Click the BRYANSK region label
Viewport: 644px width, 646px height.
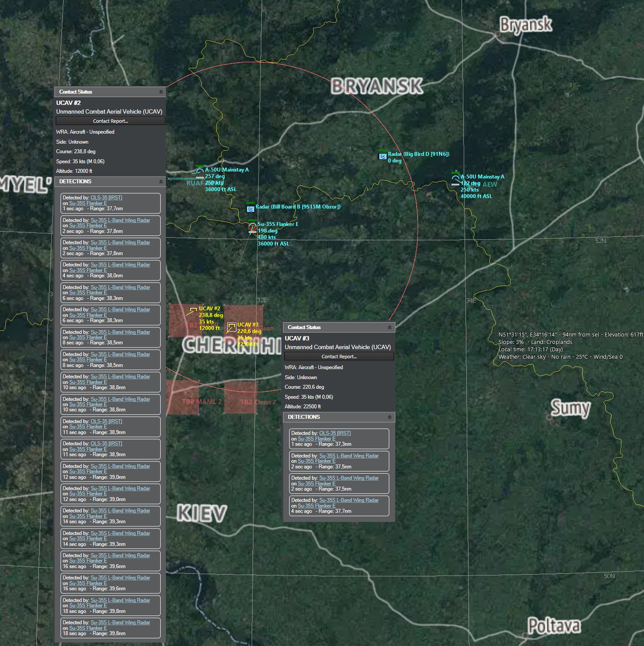[377, 86]
